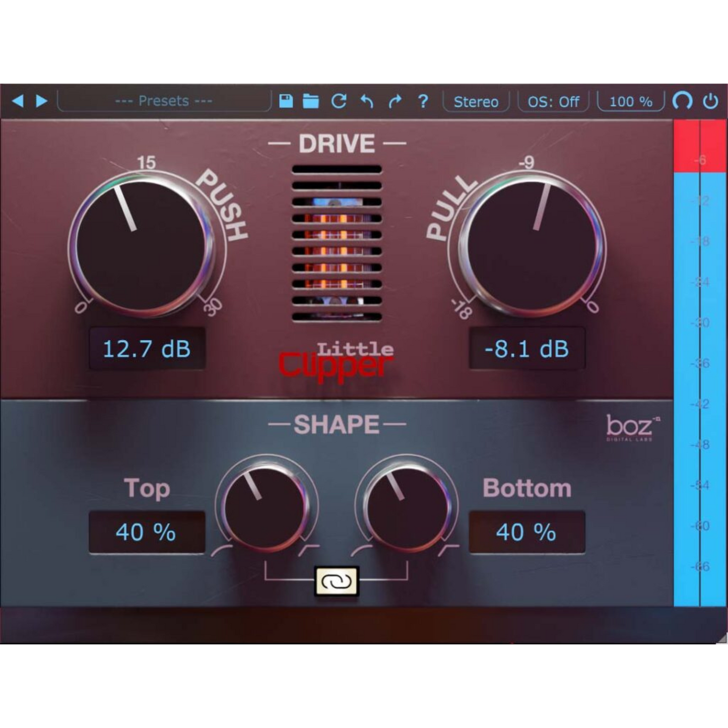This screenshot has height=728, width=728.
Task: Toggle the Top/Bottom shape link button
Action: pos(337,581)
